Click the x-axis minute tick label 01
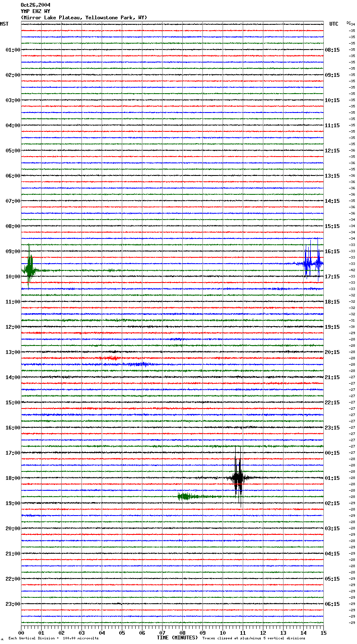The height and width of the screenshot is (644, 357). (41, 633)
